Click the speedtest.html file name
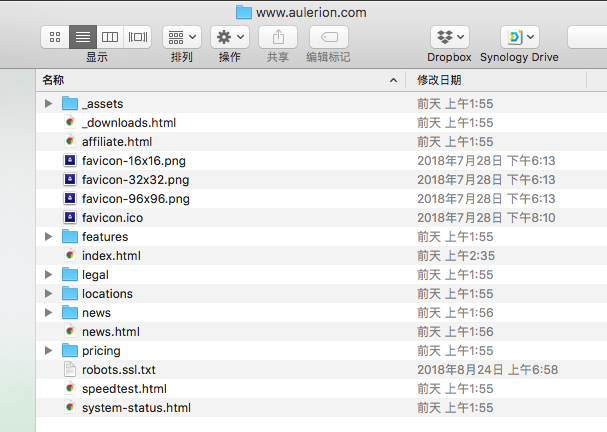 point(124,389)
